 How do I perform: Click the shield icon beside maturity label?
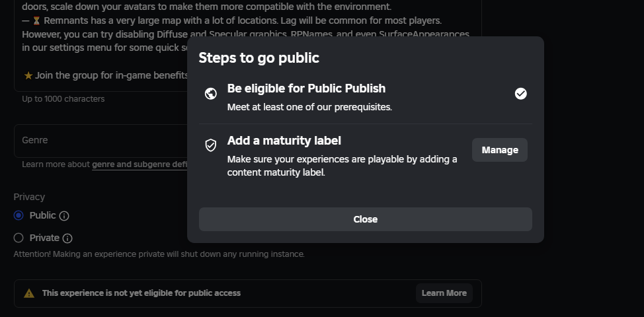(211, 145)
